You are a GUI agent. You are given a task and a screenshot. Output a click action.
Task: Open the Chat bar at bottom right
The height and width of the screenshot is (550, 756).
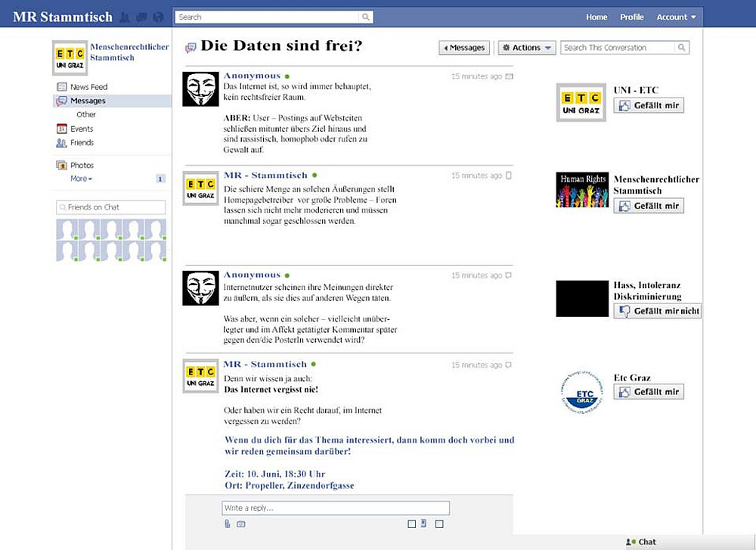641,542
